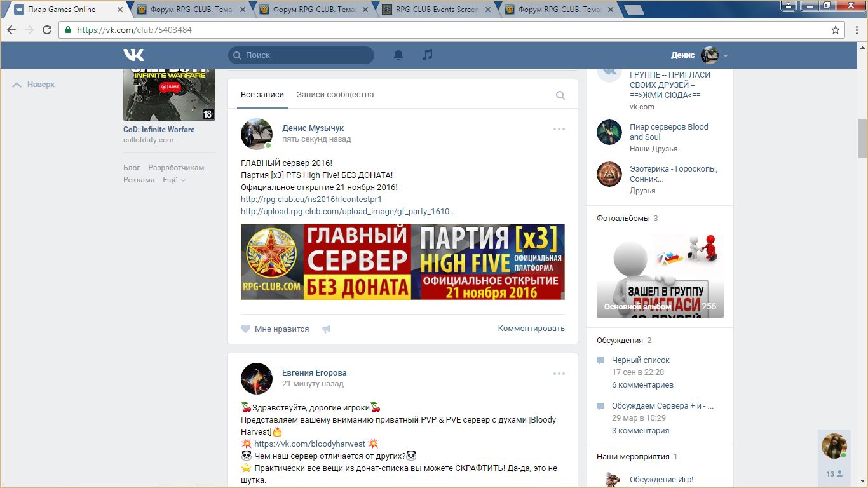Bookmark this page with the star icon
Image resolution: width=868 pixels, height=488 pixels.
coord(836,30)
